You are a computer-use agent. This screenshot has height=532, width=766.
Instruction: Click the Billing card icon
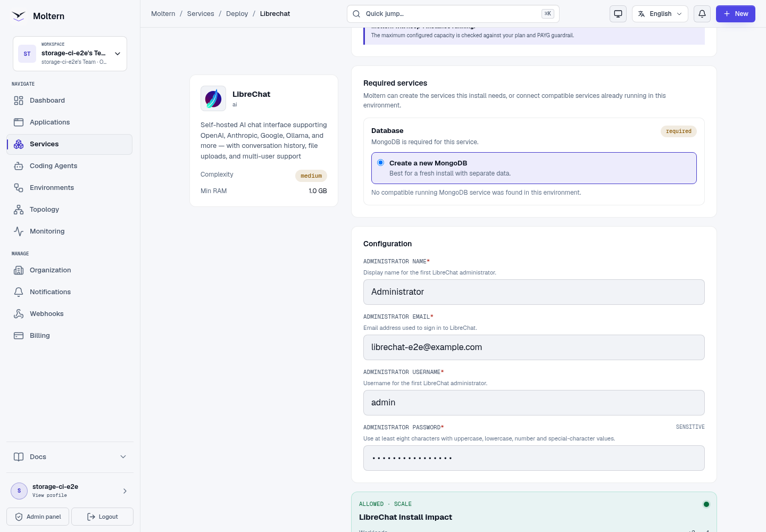(19, 336)
